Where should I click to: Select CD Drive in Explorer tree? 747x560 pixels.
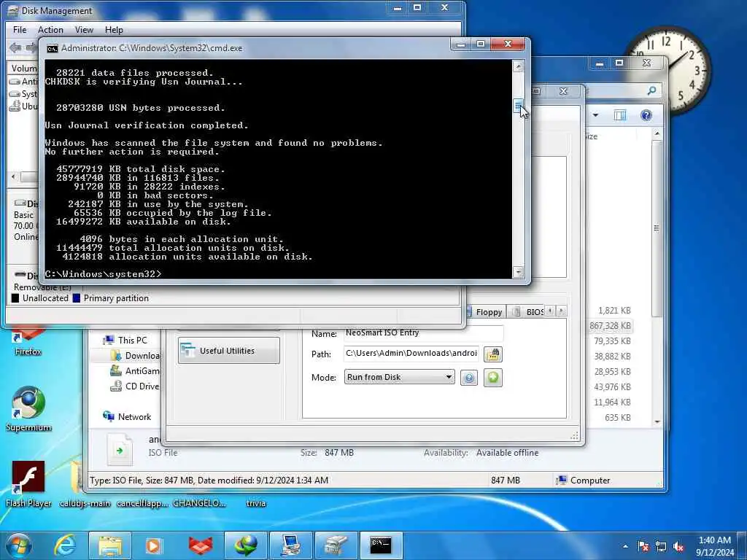(136, 386)
